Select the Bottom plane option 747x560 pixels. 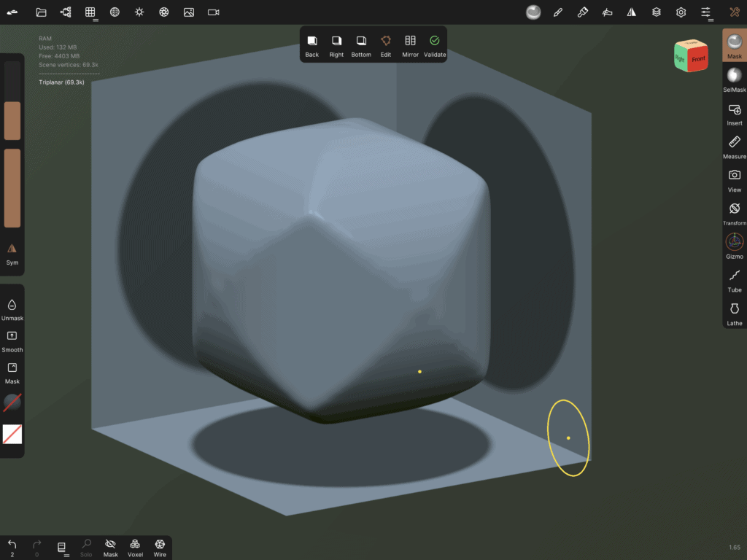click(361, 45)
